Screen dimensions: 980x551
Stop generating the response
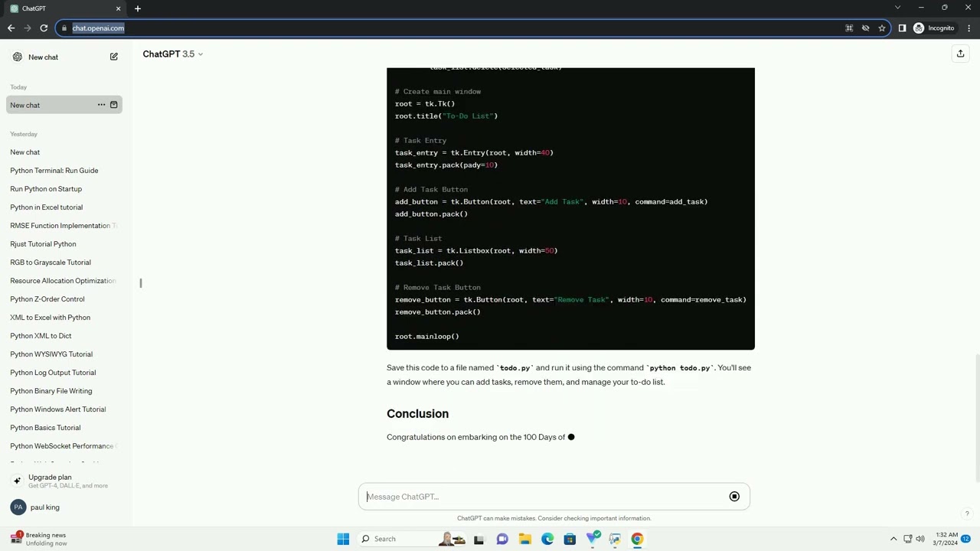pos(734,497)
